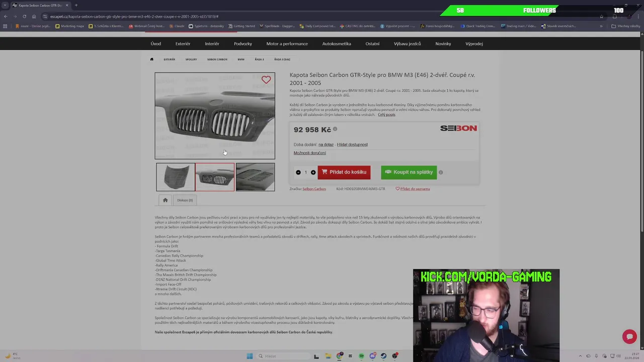Click the Hlídat dostupnost link
This screenshot has width=644, height=362.
(x=352, y=145)
